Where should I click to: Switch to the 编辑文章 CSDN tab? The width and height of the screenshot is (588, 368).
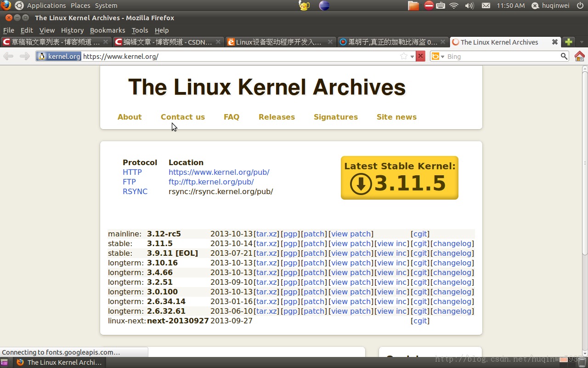pyautogui.click(x=168, y=42)
